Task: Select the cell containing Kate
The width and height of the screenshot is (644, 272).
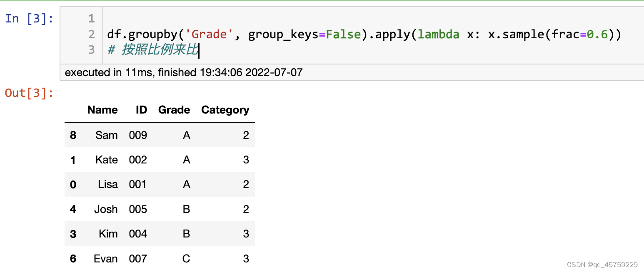Action: [x=107, y=160]
